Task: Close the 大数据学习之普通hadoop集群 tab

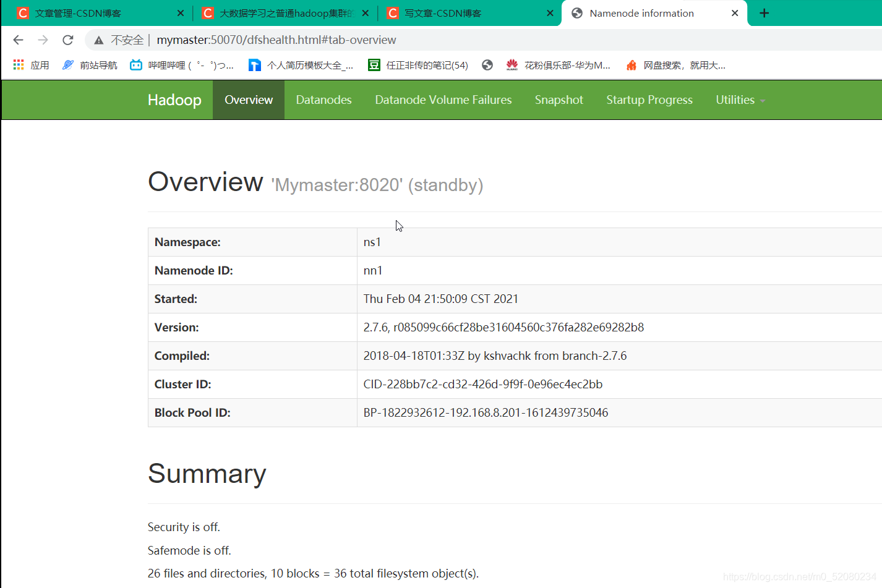Action: click(366, 13)
